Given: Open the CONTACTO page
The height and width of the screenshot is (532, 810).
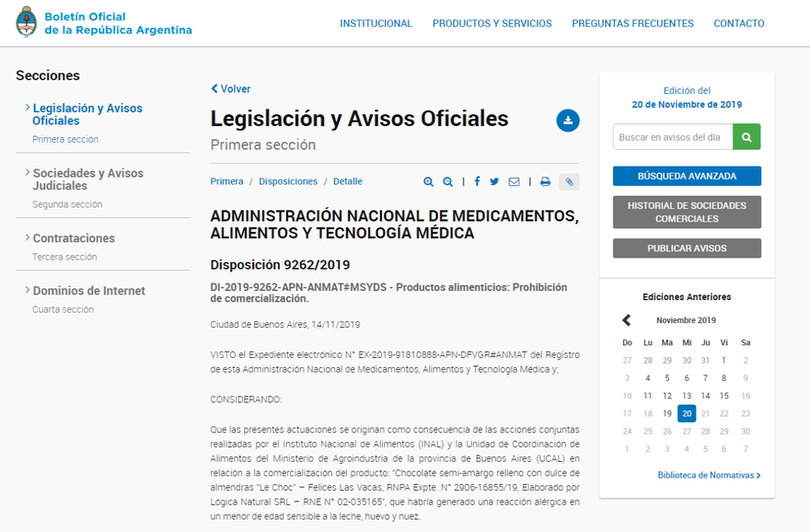Looking at the screenshot, I should pyautogui.click(x=739, y=23).
